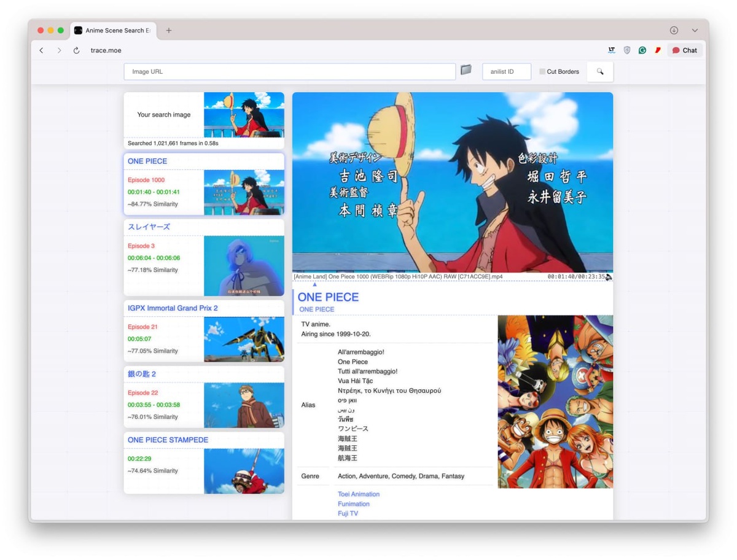Image resolution: width=737 pixels, height=560 pixels.
Task: Click the video file name below player
Action: tap(398, 277)
